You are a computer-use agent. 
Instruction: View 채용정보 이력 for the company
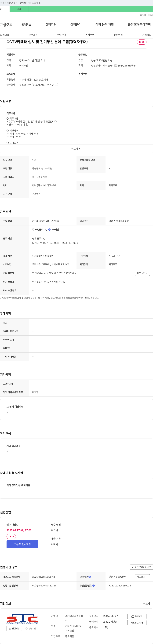point(137,623)
